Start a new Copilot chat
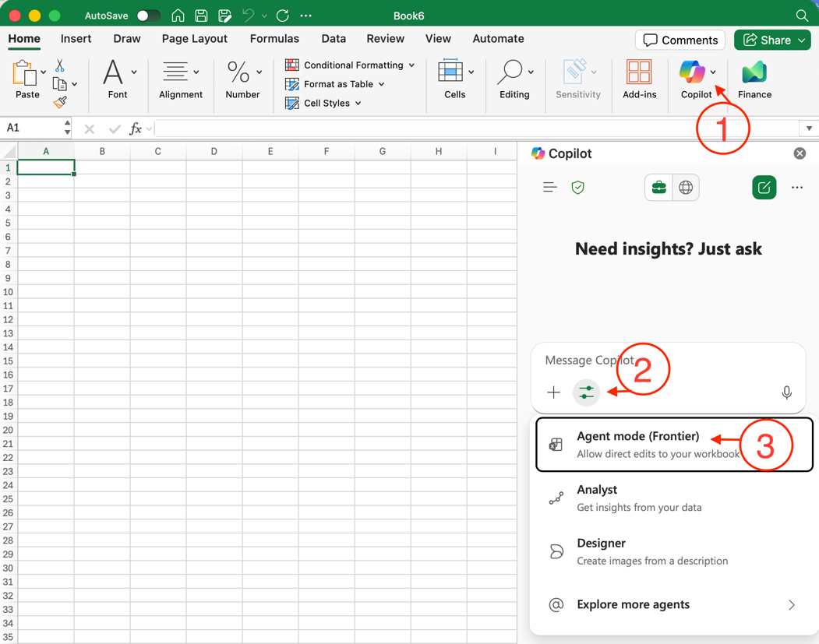 764,188
